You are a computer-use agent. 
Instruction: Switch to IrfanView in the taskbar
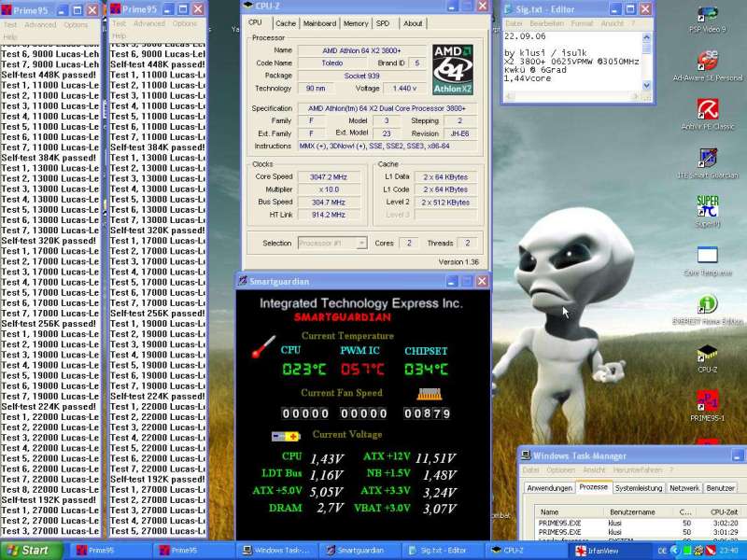pyautogui.click(x=609, y=551)
